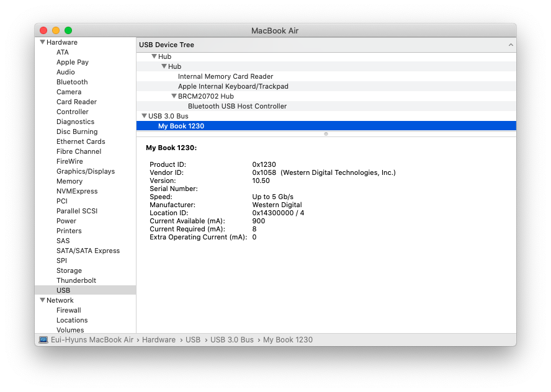Click the pane divider handle dot
This screenshot has width=551, height=392.
point(326,134)
